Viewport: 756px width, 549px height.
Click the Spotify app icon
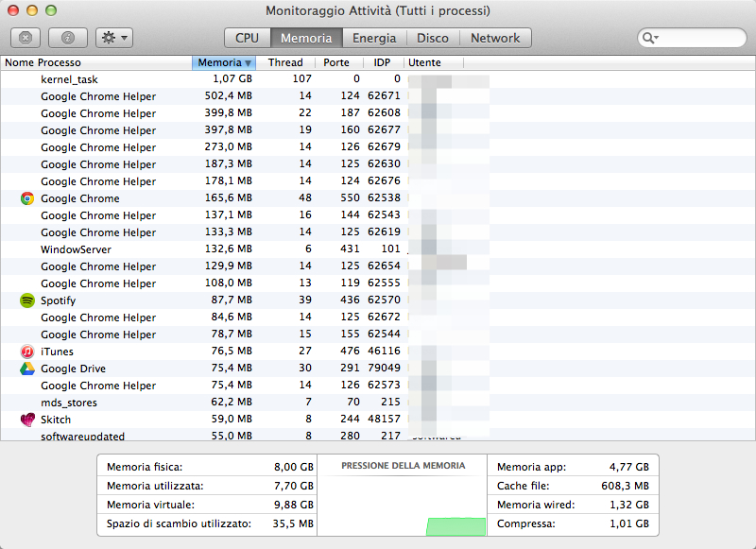point(27,300)
